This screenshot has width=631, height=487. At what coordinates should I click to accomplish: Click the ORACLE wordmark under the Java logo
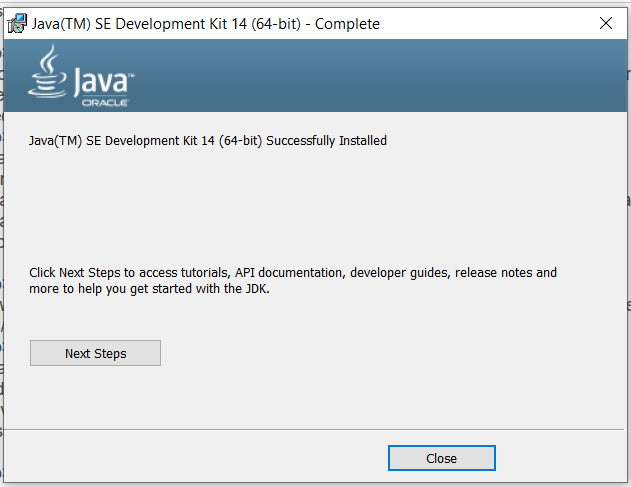pos(105,103)
